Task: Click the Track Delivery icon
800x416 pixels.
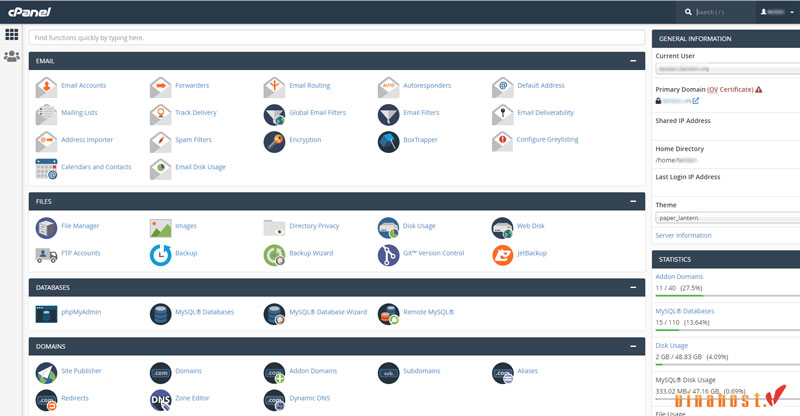Action: tap(161, 114)
